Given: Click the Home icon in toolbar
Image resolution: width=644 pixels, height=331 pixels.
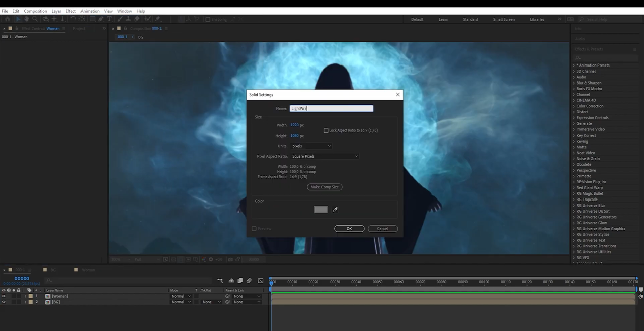Looking at the screenshot, I should (7, 19).
